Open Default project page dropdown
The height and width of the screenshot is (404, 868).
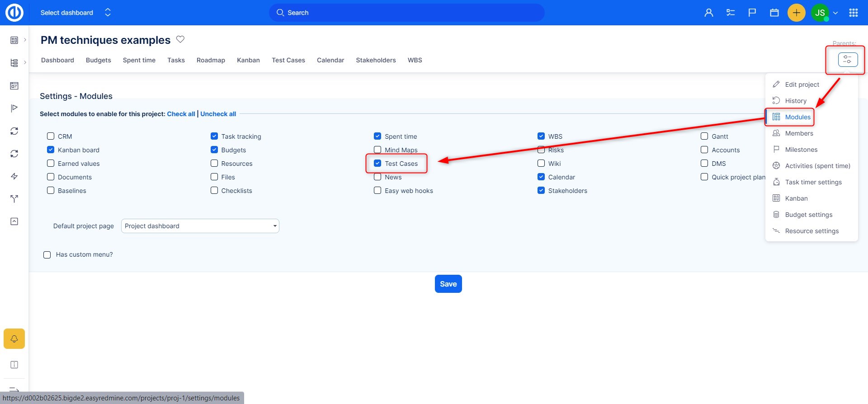200,226
